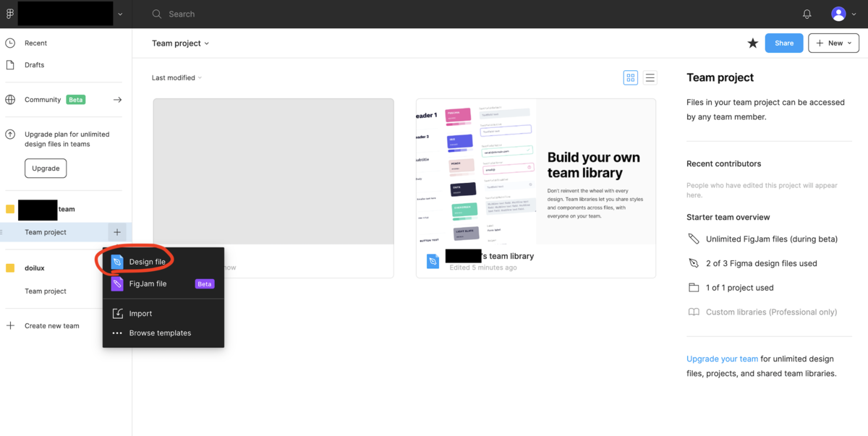Click Edited 5 minutes ago text
This screenshot has width=868, height=436.
483,268
